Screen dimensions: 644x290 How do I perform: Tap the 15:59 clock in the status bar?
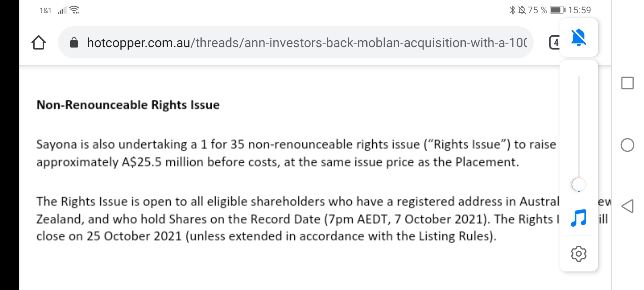click(x=580, y=10)
